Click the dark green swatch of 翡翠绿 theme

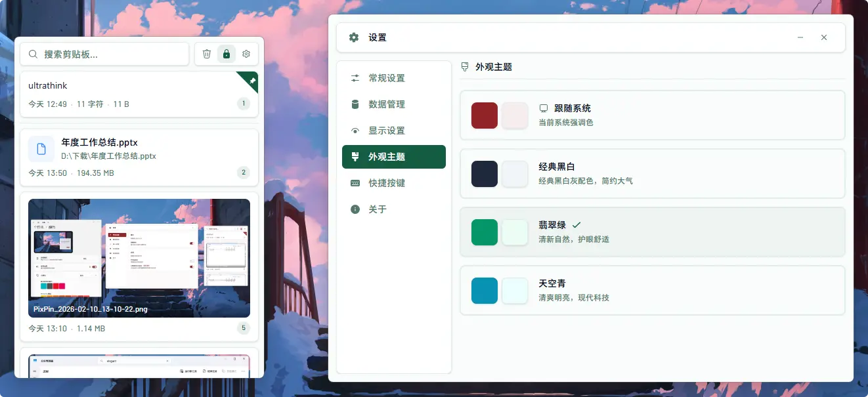pyautogui.click(x=484, y=232)
